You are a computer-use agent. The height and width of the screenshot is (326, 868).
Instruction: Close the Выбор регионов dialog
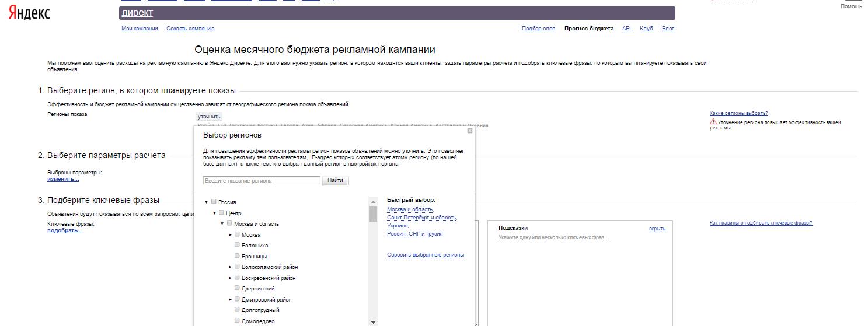(470, 131)
